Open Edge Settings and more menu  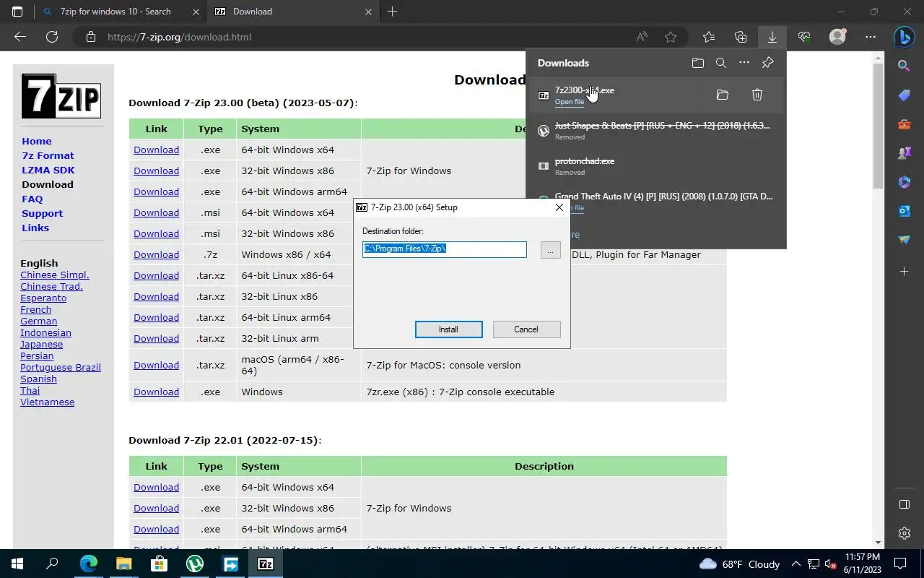[871, 37]
